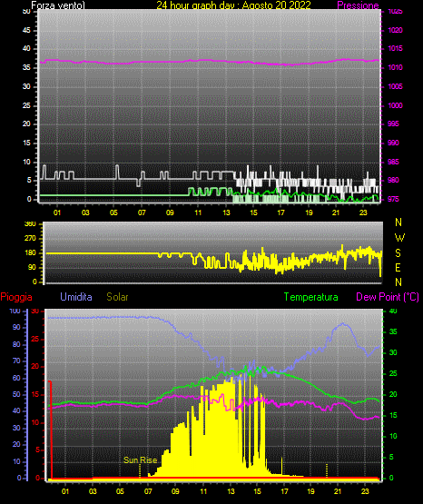Click hour 13 on the top graph axis
The height and width of the screenshot is (504, 423).
[226, 212]
